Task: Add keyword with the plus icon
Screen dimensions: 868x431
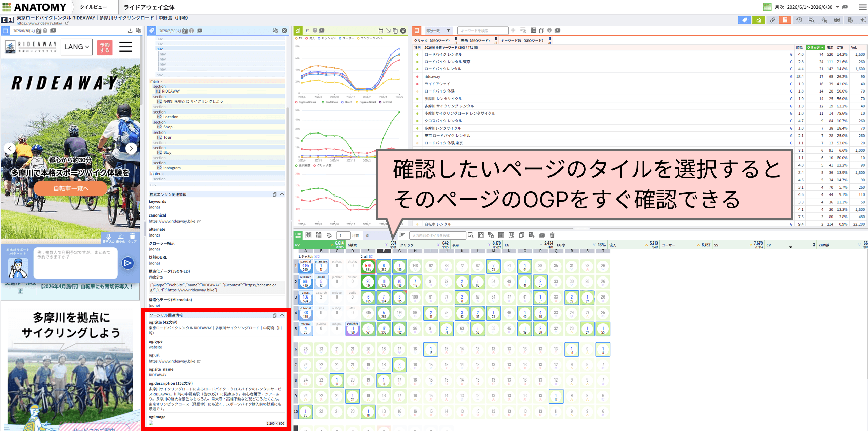Action: coord(513,30)
